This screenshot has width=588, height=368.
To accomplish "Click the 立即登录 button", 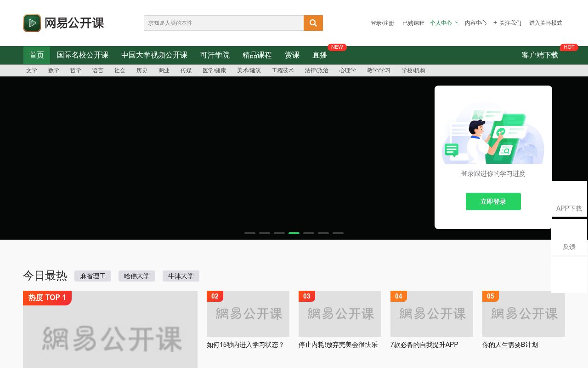I will tap(493, 201).
